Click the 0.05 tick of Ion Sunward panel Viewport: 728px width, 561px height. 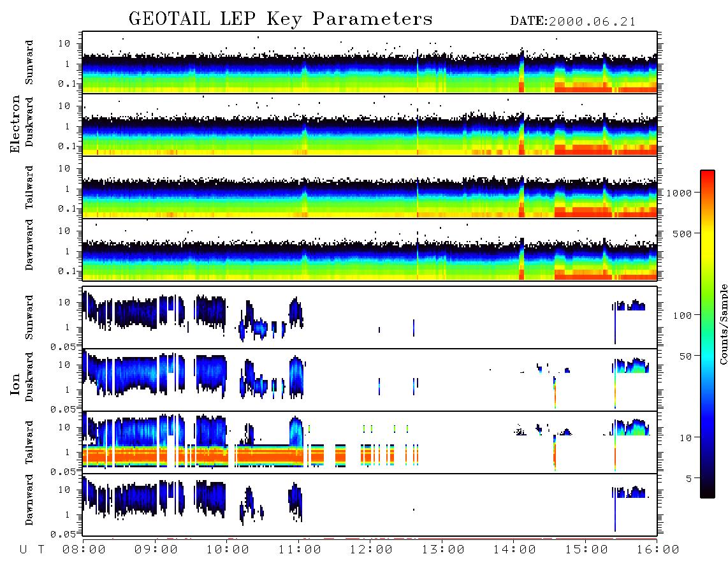click(63, 346)
